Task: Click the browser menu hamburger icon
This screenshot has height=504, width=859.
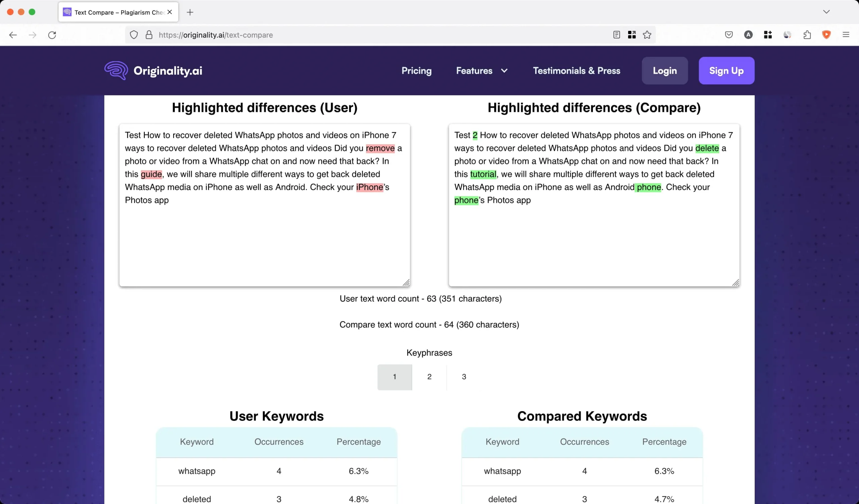Action: point(847,35)
